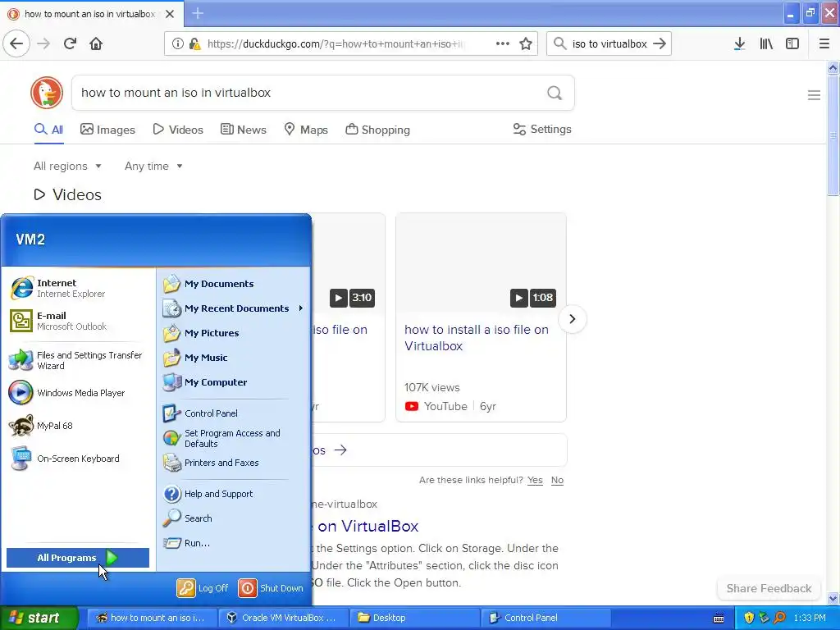Image resolution: width=840 pixels, height=630 pixels.
Task: Switch to the Shopping search tab
Action: 377,130
